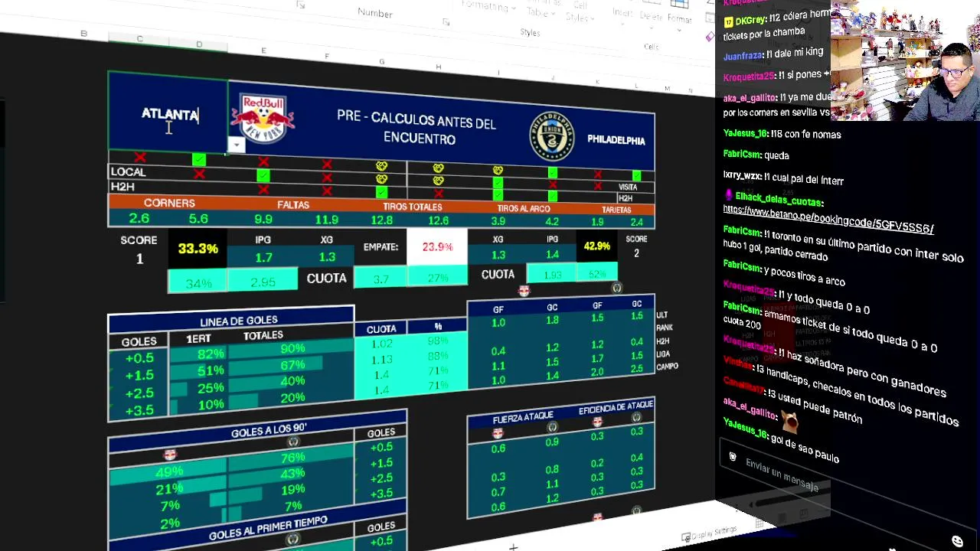Click the ATLANTA cell being edited
The height and width of the screenshot is (551, 980).
click(x=169, y=114)
